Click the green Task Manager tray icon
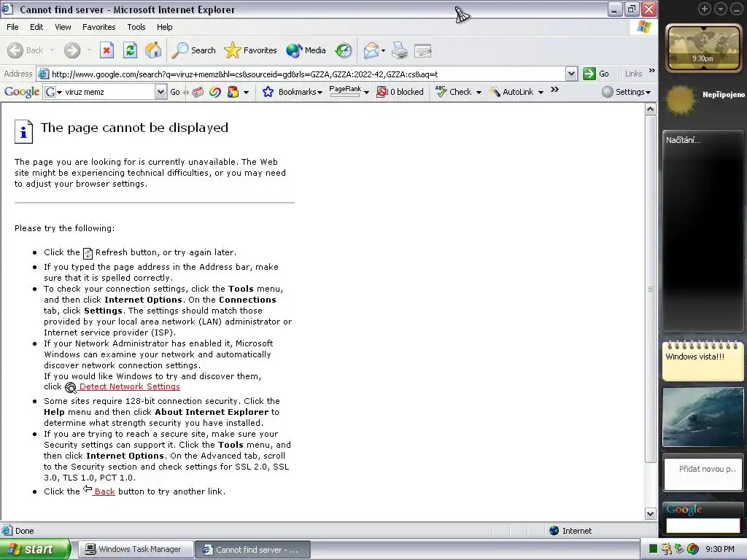This screenshot has height=560, width=747. pos(654,549)
